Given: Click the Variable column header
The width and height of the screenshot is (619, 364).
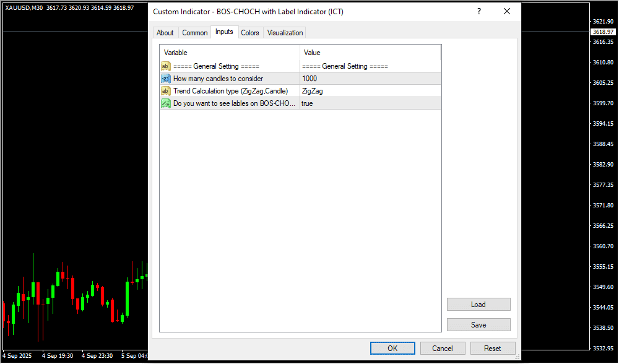Looking at the screenshot, I should pyautogui.click(x=230, y=53).
